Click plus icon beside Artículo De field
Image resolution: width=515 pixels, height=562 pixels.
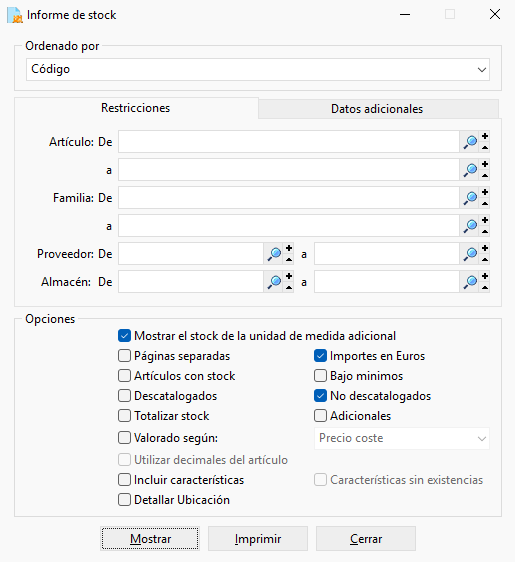(485, 137)
